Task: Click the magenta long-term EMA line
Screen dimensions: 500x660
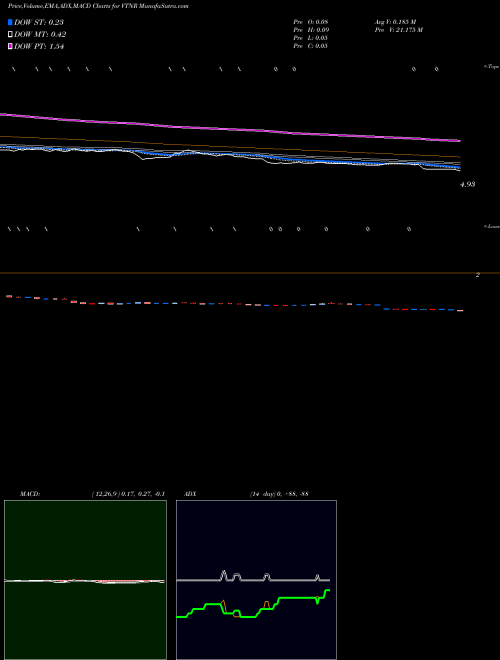Action: pyautogui.click(x=230, y=128)
